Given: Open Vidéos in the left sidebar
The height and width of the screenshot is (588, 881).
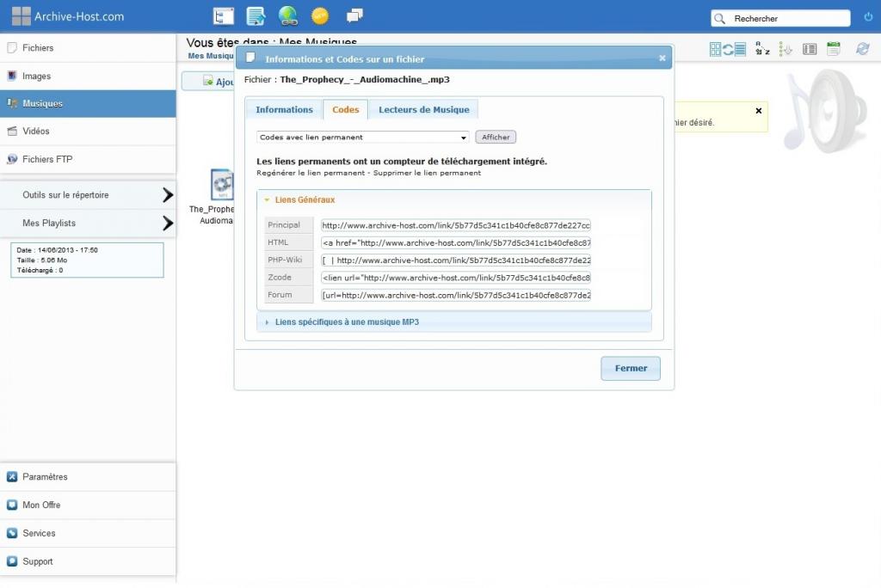Looking at the screenshot, I should (36, 132).
